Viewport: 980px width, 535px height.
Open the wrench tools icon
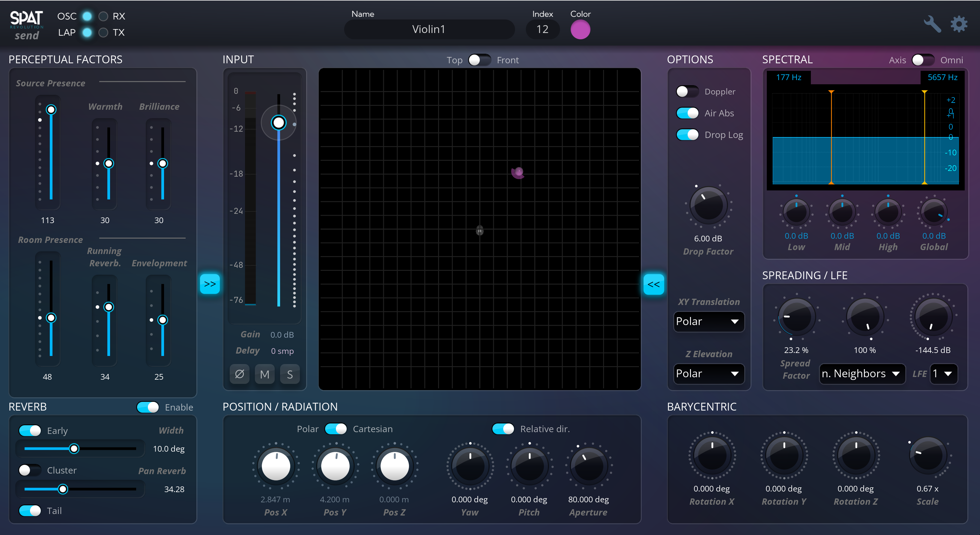932,24
